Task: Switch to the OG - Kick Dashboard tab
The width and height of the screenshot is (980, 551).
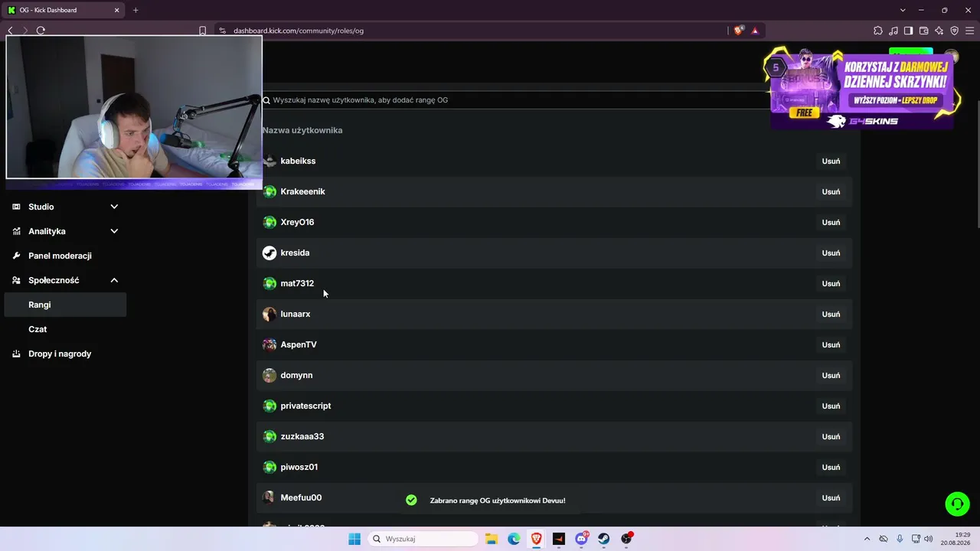Action: click(x=63, y=10)
